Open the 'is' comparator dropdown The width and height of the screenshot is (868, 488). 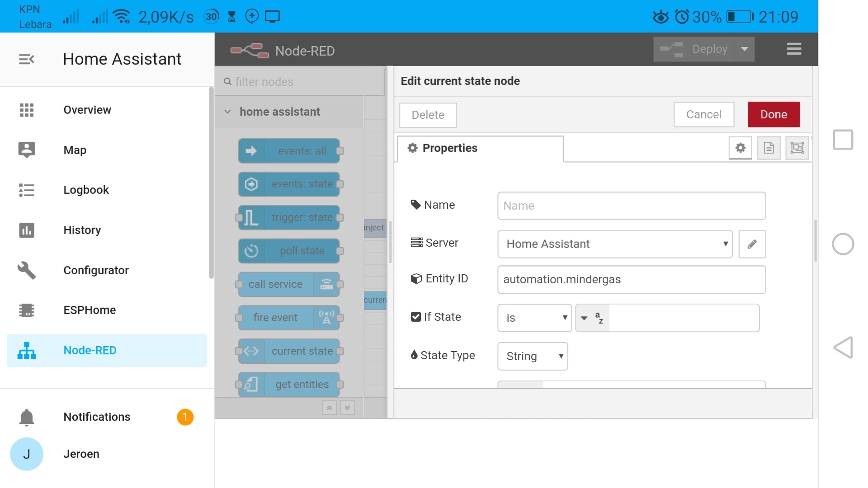tap(534, 318)
